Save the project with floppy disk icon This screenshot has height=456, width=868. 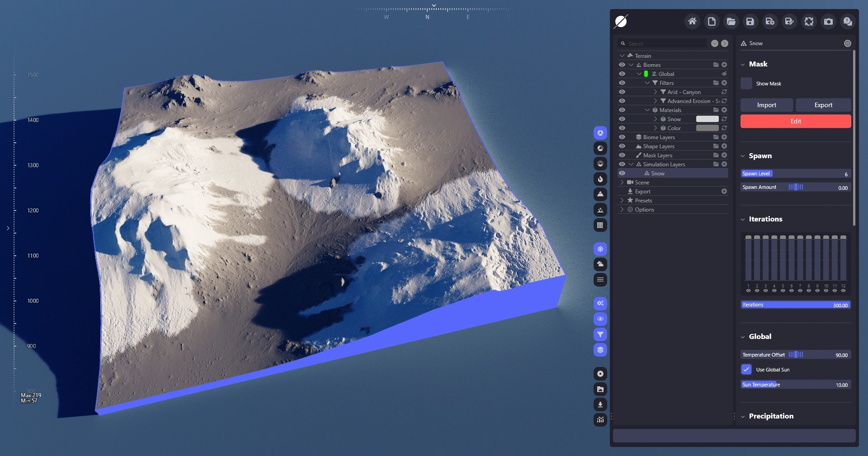tap(750, 21)
